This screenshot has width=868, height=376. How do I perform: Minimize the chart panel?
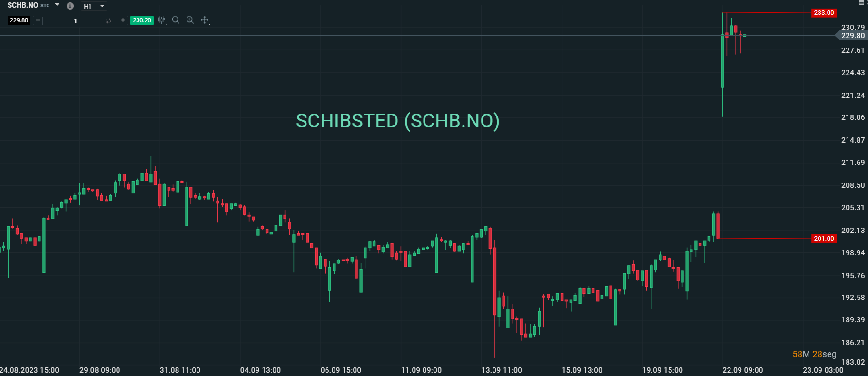point(861,2)
